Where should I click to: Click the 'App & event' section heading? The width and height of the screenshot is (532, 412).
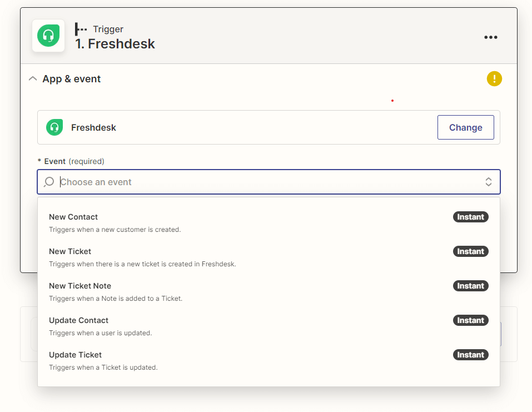pyautogui.click(x=72, y=79)
